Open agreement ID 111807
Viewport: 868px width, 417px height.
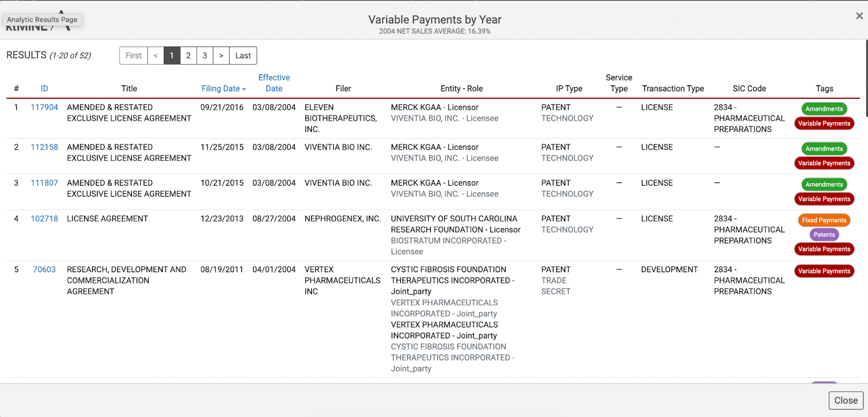[x=44, y=183]
